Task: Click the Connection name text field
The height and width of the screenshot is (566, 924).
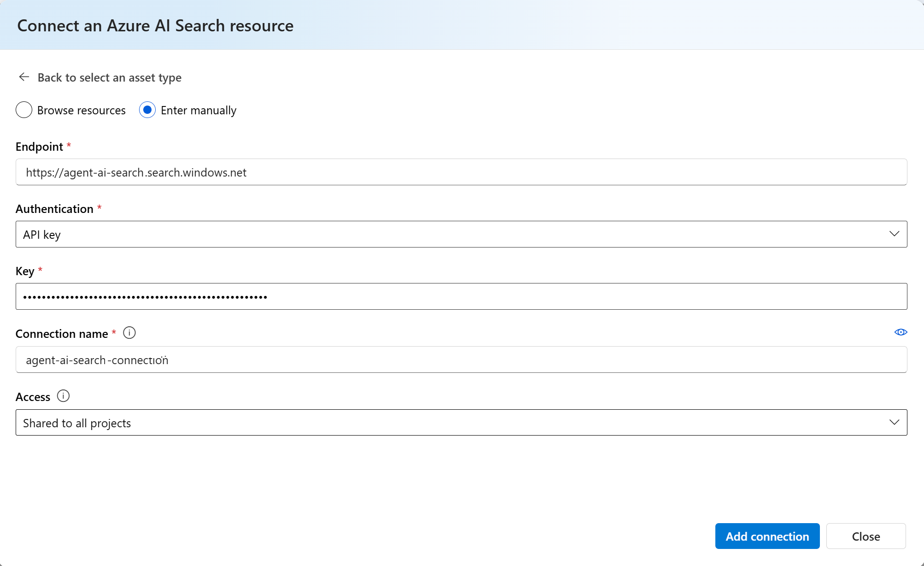Action: [461, 360]
